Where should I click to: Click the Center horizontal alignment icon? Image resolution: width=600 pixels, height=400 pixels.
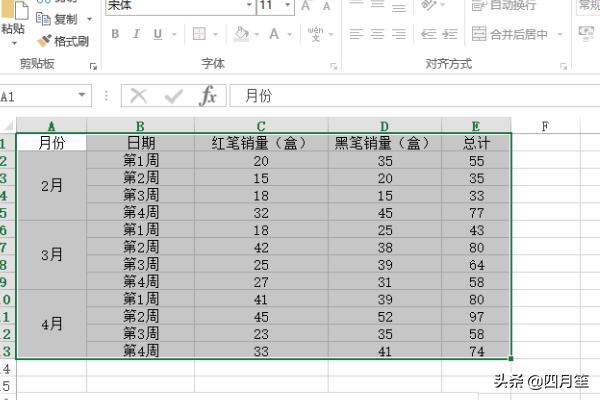[x=377, y=34]
